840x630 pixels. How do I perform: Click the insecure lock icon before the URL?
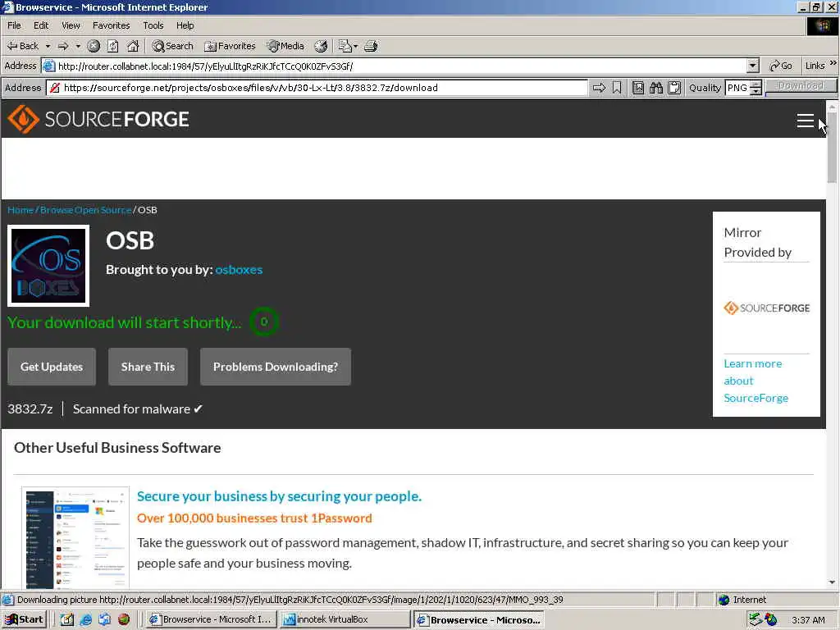pos(54,88)
